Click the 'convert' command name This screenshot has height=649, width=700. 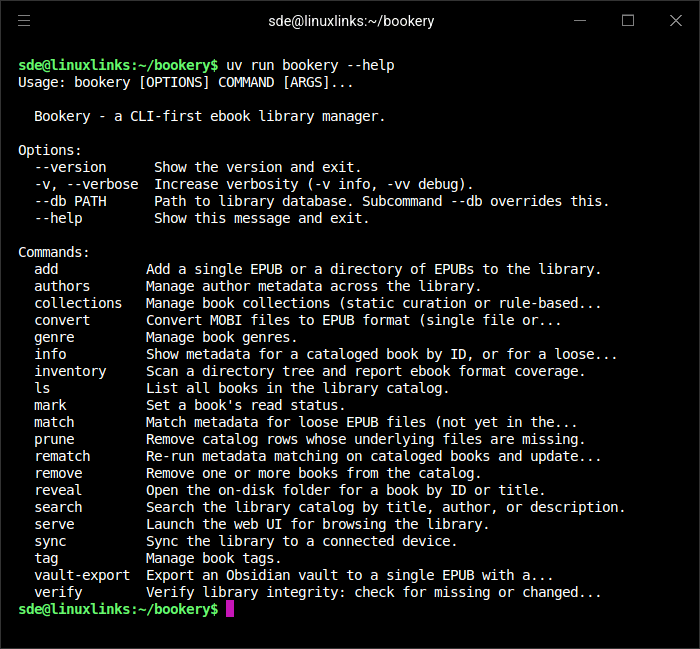pos(62,320)
